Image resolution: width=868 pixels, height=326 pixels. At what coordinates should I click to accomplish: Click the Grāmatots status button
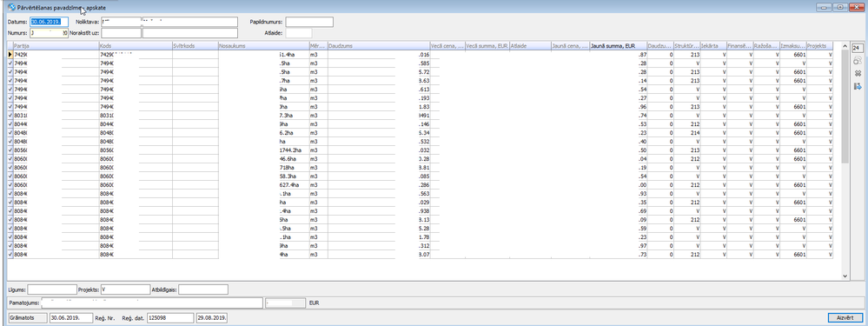click(27, 317)
